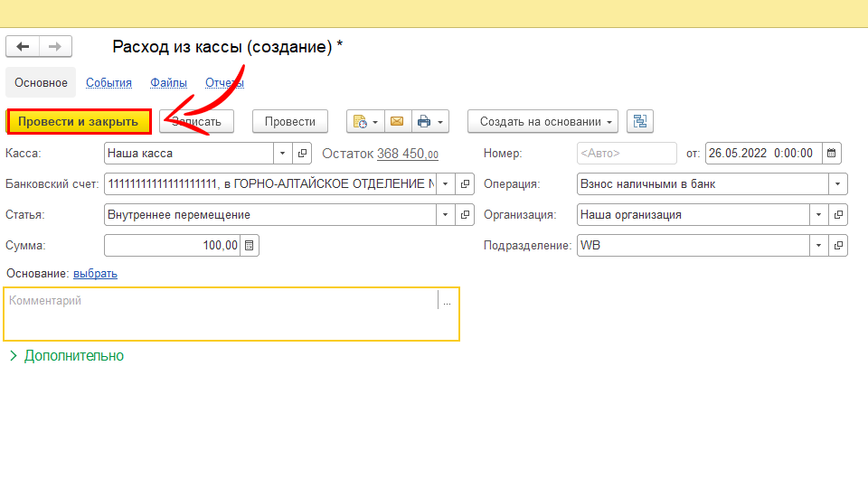Click the forward navigation arrow
This screenshot has width=868, height=488.
pos(55,47)
